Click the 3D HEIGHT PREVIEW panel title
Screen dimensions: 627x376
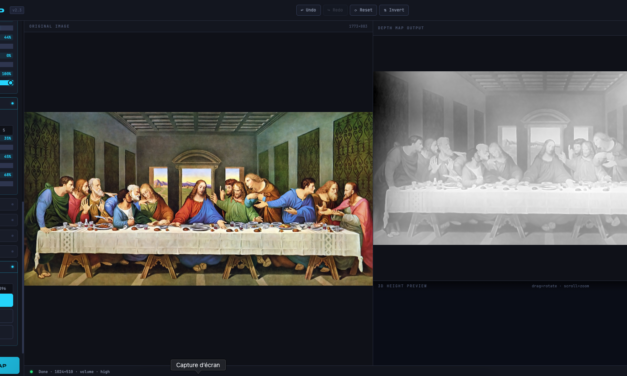(402, 286)
